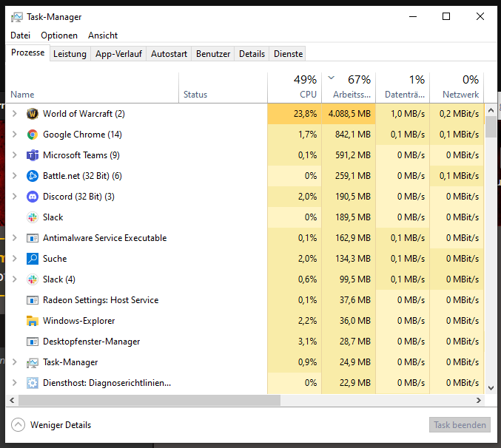
Task: Click the Task-Manager process row icon
Action: [33, 362]
